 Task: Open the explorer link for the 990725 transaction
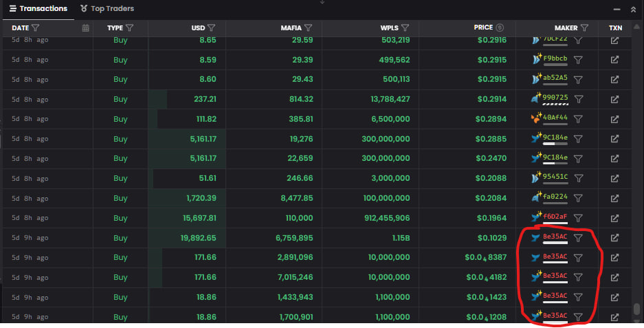(x=614, y=99)
